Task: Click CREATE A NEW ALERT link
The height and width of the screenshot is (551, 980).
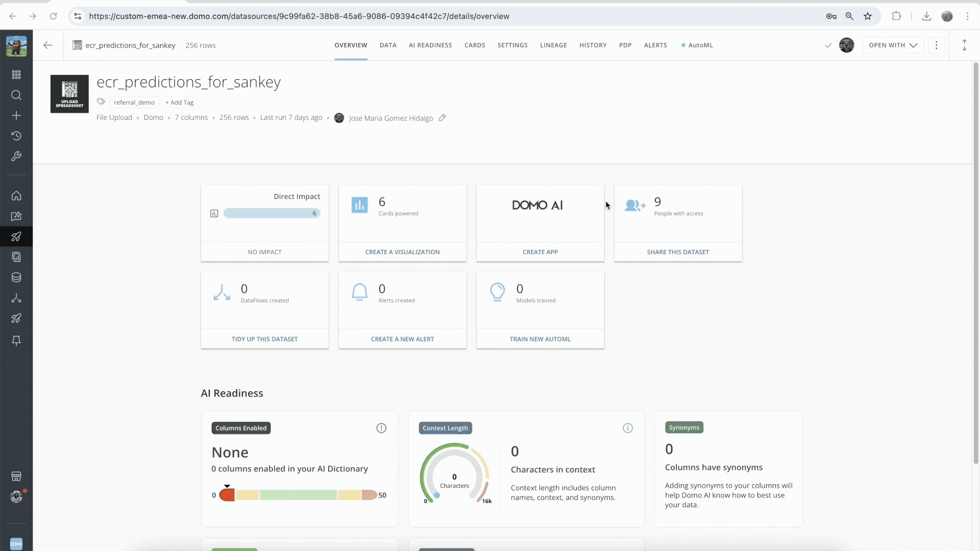Action: [402, 339]
